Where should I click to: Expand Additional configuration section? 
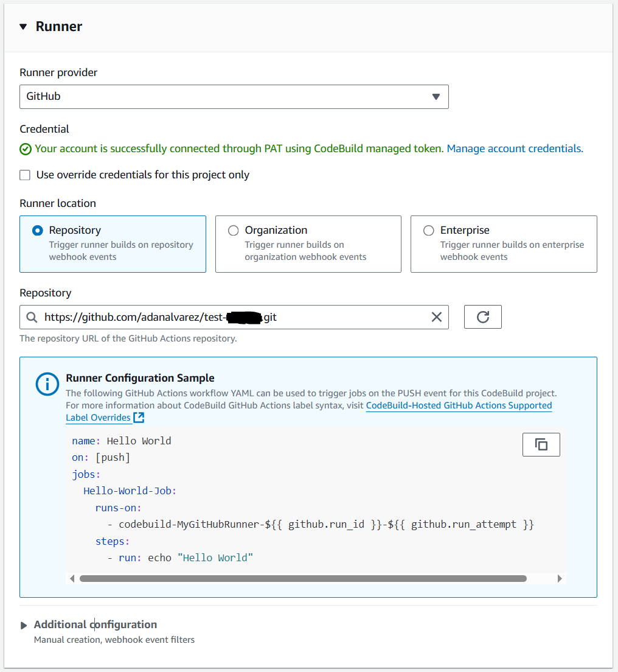click(24, 625)
